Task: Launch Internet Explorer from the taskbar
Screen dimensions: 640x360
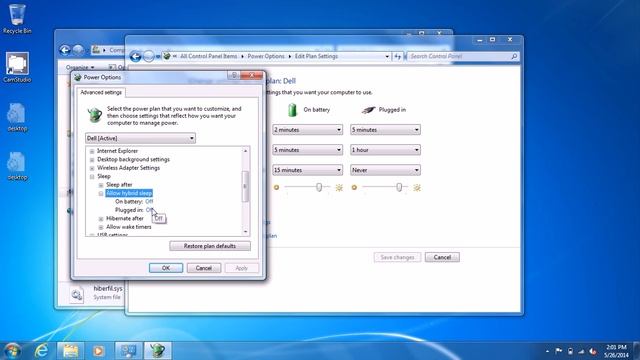Action: (x=42, y=351)
